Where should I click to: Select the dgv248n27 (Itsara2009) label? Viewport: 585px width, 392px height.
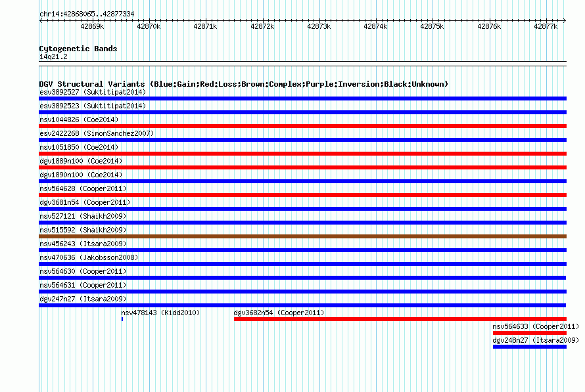click(x=536, y=340)
